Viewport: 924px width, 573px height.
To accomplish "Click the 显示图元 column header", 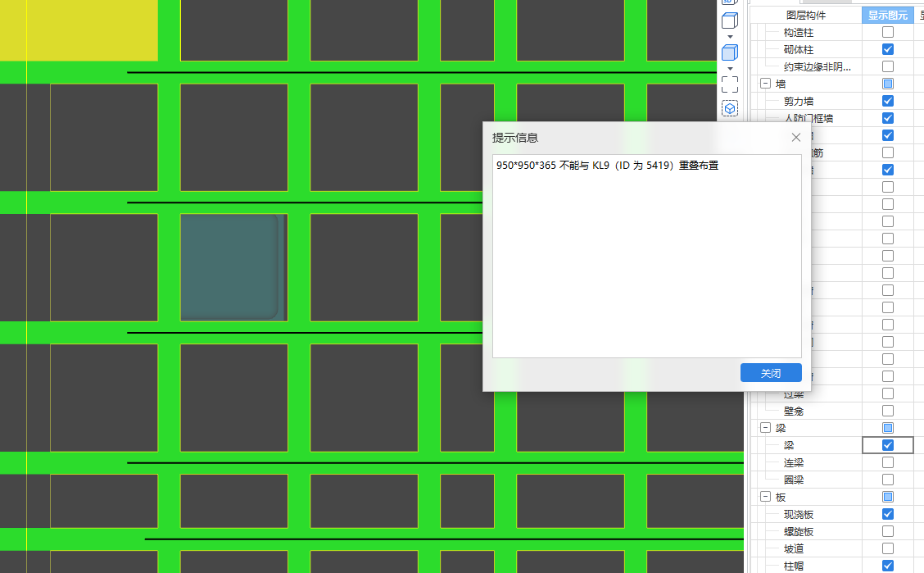I will (887, 15).
